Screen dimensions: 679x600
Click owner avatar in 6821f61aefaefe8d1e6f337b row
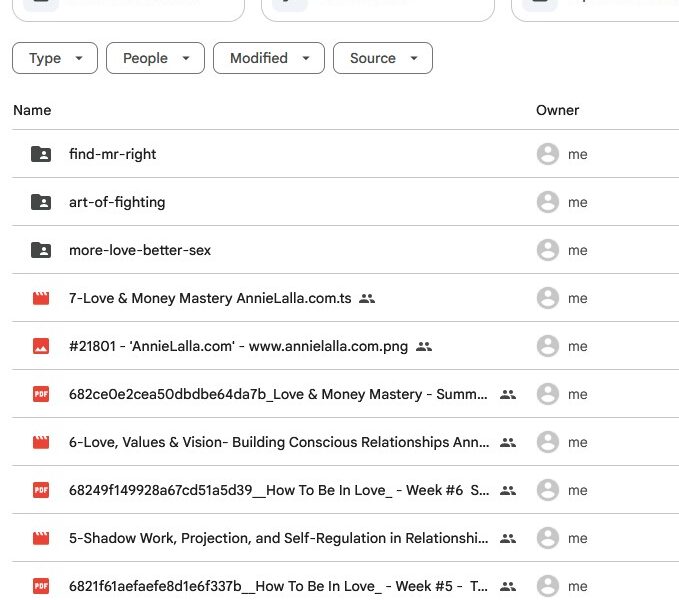click(548, 586)
